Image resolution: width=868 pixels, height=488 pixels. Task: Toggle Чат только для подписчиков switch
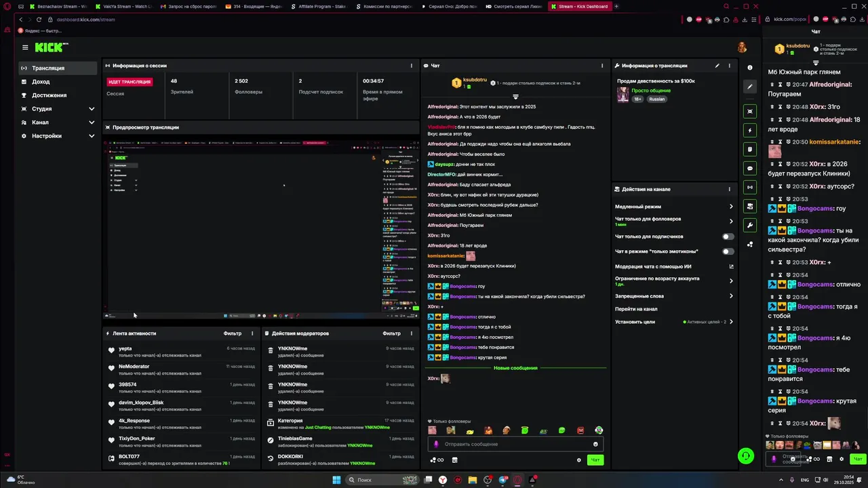[728, 237]
